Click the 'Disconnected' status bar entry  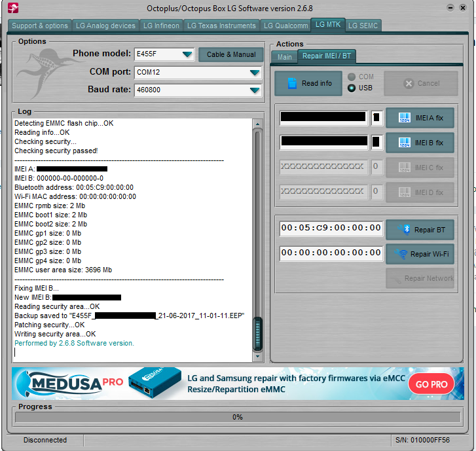pyautogui.click(x=45, y=440)
